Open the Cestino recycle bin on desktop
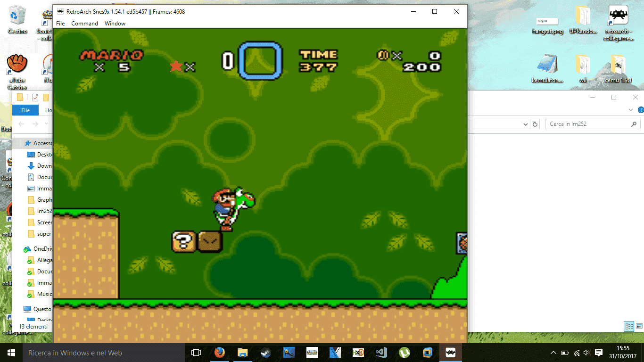Image resolution: width=644 pixels, height=362 pixels. point(17,20)
